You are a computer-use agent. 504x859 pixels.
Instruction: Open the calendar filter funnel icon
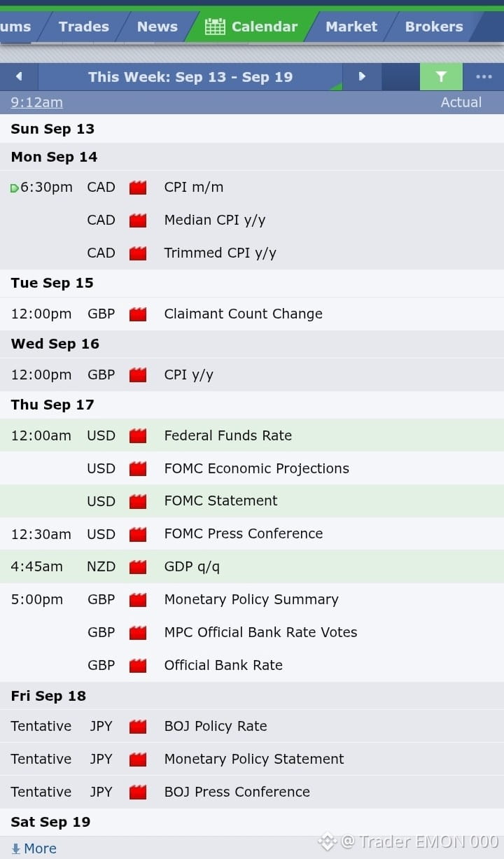tap(441, 76)
